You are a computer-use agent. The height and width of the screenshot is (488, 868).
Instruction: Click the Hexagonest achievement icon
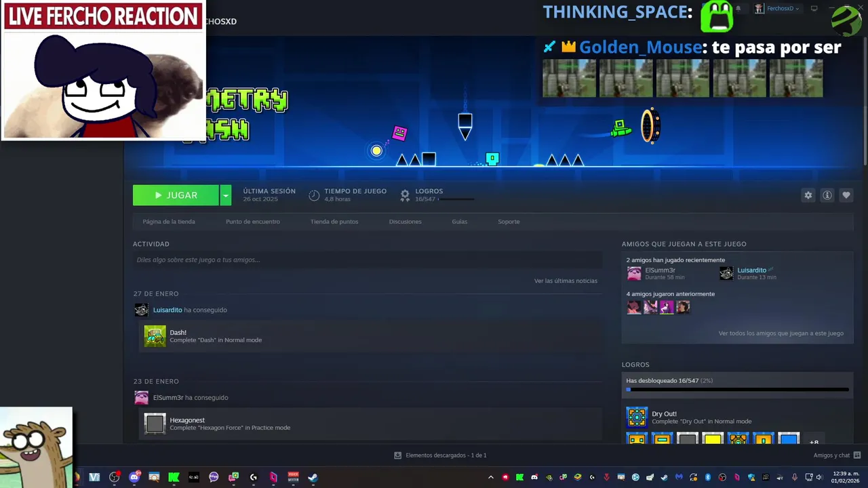[155, 424]
